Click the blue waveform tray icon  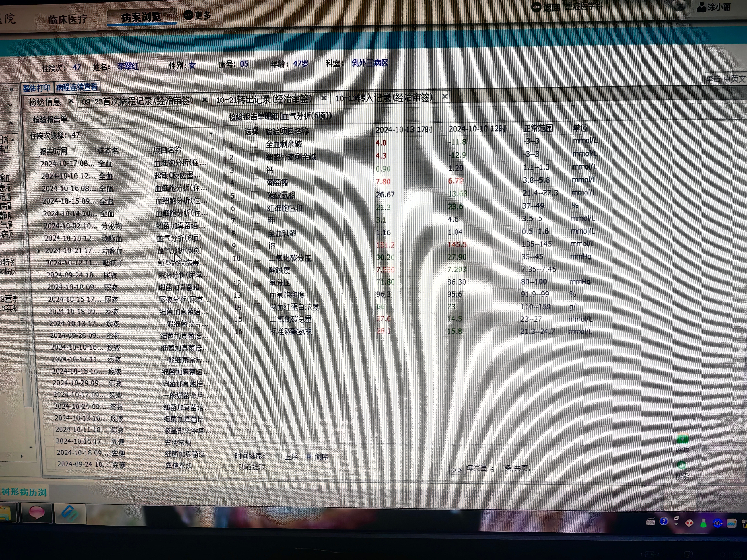click(717, 523)
